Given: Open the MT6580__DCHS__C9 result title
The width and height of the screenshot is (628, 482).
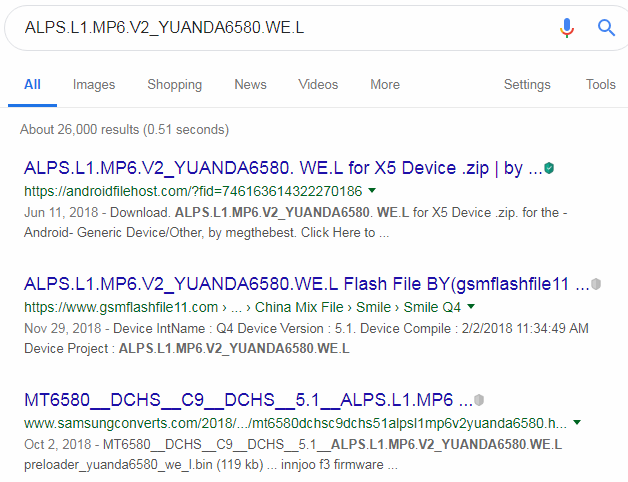Looking at the screenshot, I should tap(248, 400).
